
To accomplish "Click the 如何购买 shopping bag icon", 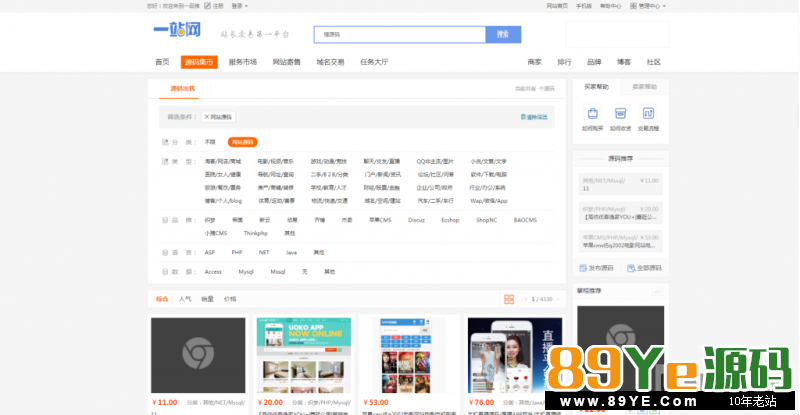I will (x=592, y=113).
